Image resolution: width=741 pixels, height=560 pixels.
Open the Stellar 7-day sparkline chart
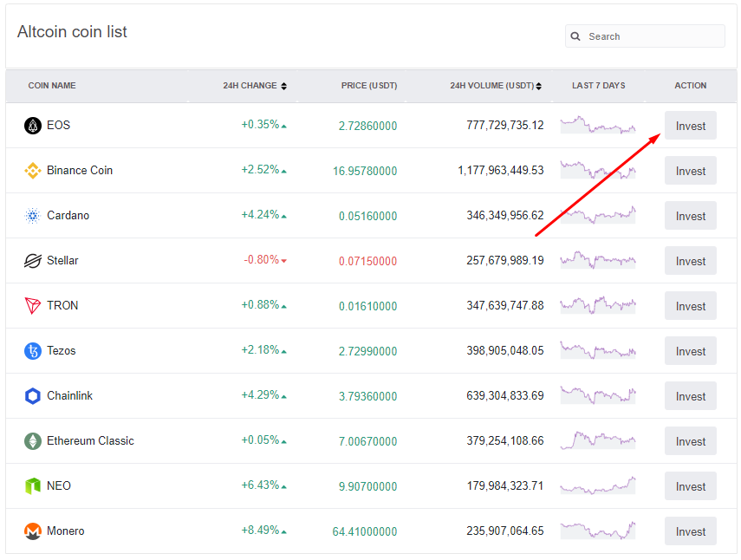pyautogui.click(x=598, y=260)
